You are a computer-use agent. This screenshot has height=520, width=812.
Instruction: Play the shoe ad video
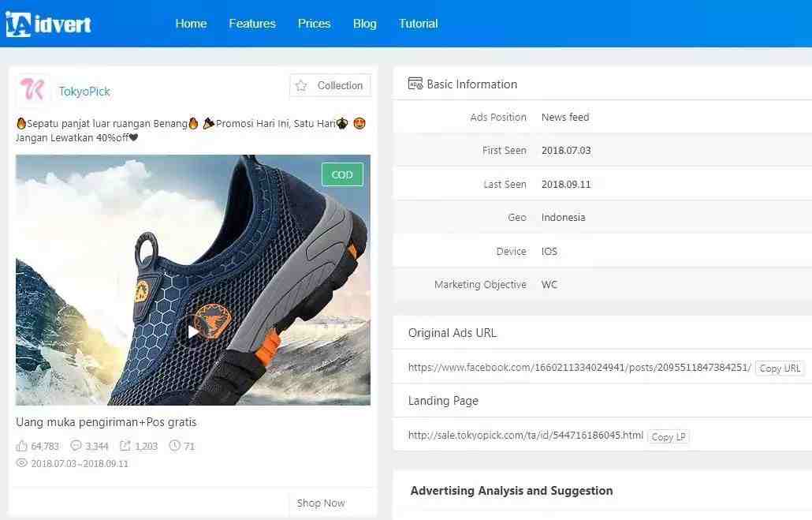click(x=192, y=331)
